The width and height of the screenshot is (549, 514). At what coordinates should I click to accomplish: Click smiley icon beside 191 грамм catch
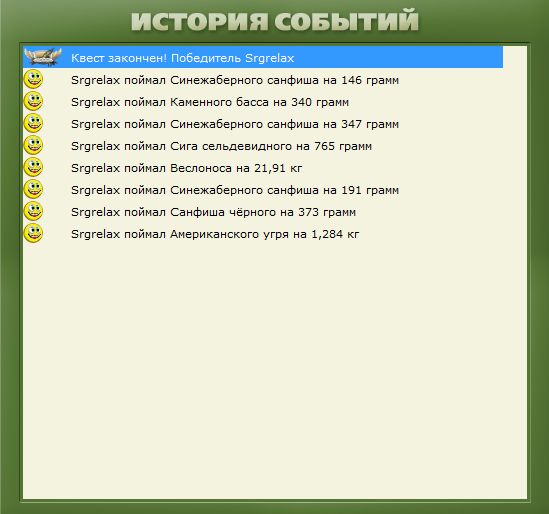tap(33, 189)
